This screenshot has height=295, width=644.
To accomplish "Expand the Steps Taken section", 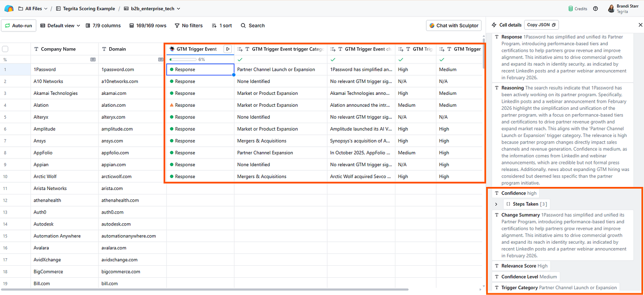I will click(496, 204).
